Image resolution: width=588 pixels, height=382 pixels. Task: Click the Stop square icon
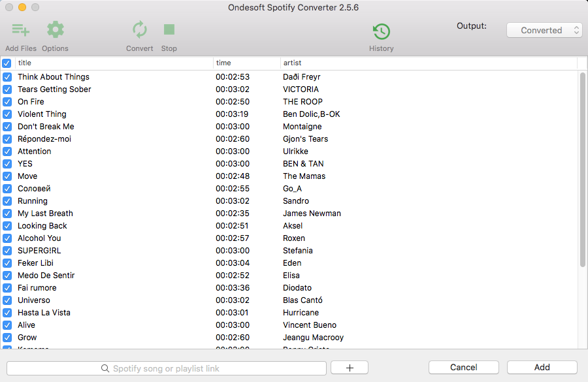169,29
